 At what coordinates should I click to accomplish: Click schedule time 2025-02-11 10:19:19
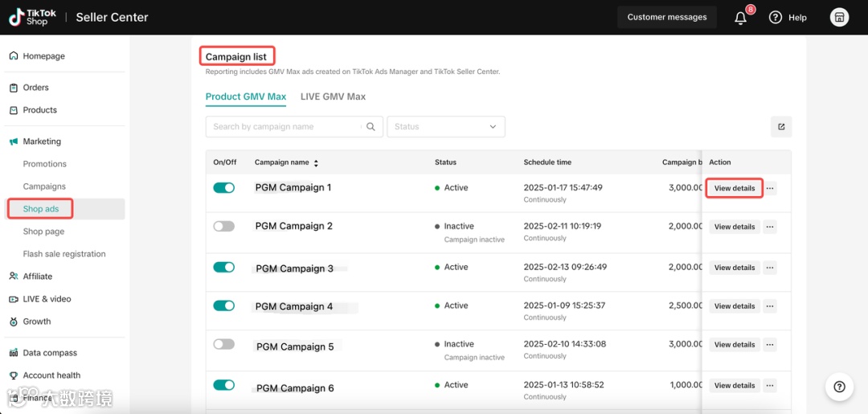point(563,227)
